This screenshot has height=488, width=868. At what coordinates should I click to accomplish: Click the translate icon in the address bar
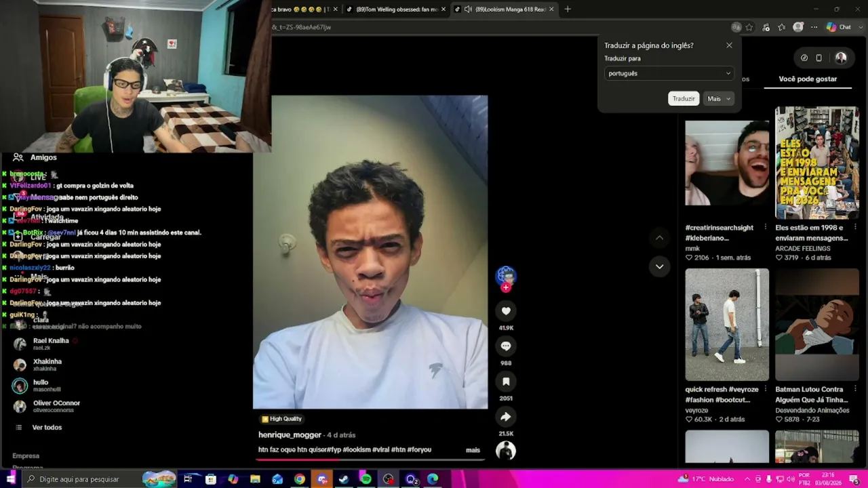click(736, 27)
